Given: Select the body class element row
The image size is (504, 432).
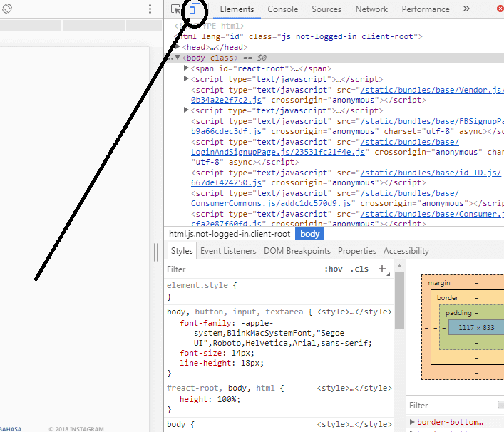Looking at the screenshot, I should pyautogui.click(x=334, y=58).
